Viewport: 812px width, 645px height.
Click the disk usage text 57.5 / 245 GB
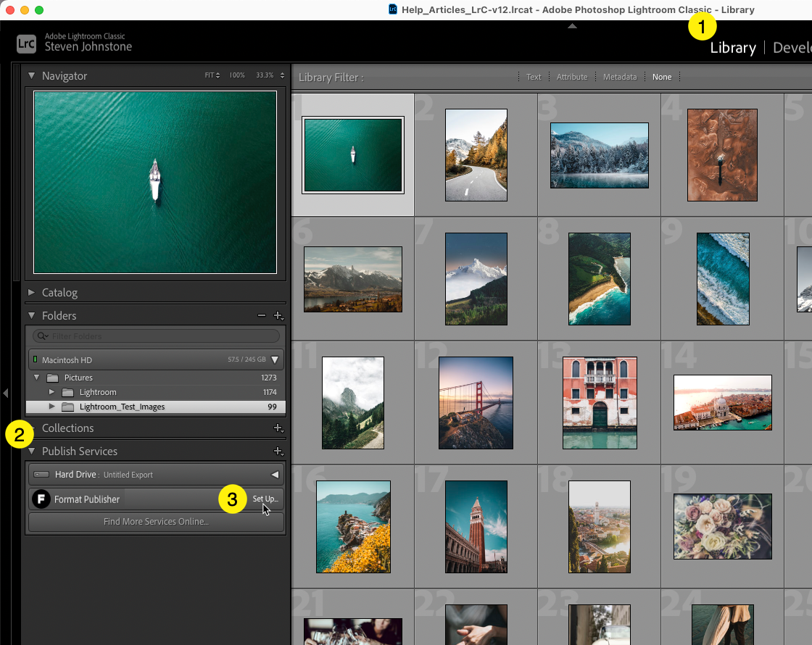[x=246, y=359]
